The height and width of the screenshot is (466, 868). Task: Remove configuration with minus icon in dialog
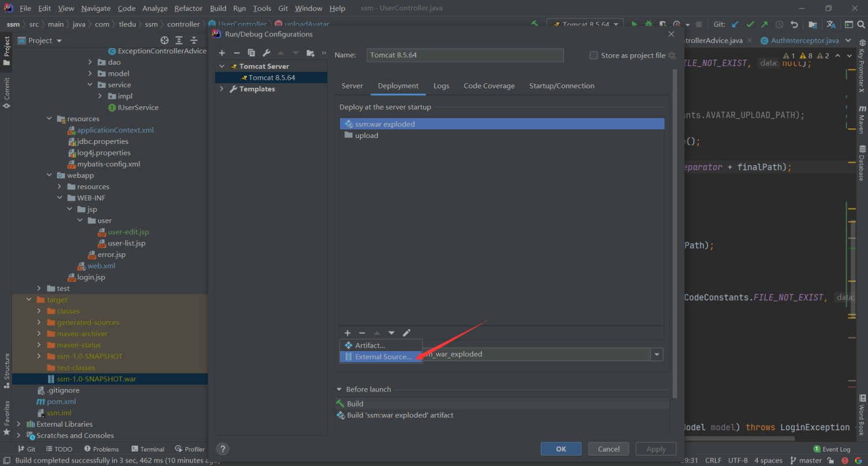point(236,53)
